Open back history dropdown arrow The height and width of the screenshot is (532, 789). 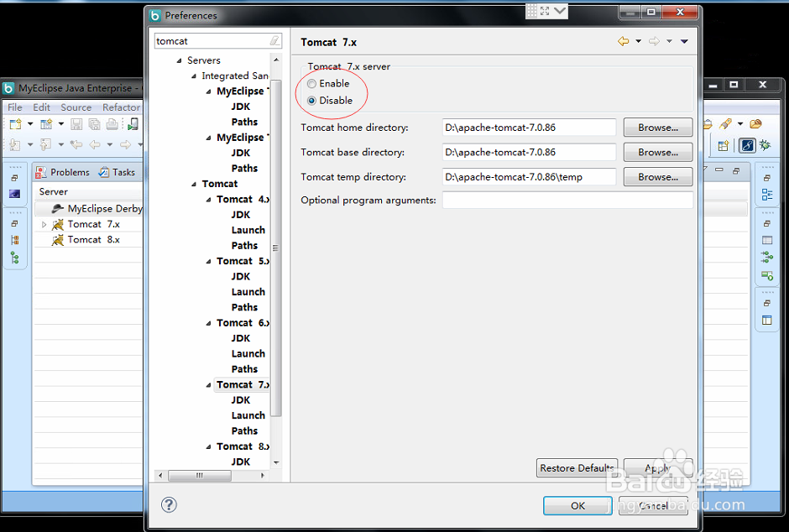tap(638, 41)
